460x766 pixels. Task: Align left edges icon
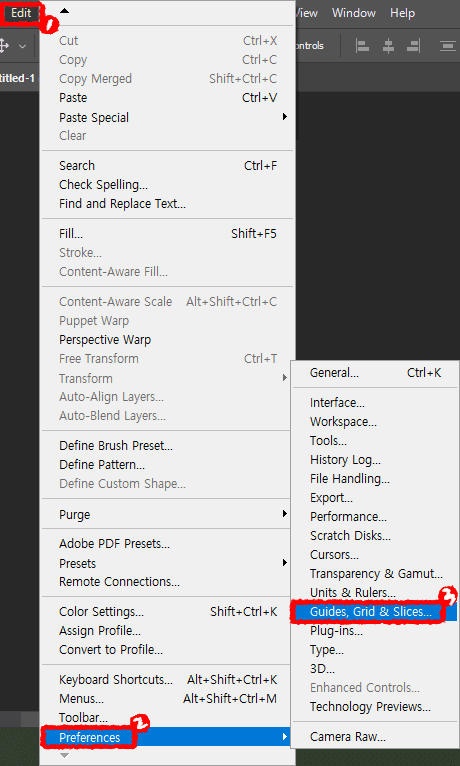pyautogui.click(x=362, y=46)
